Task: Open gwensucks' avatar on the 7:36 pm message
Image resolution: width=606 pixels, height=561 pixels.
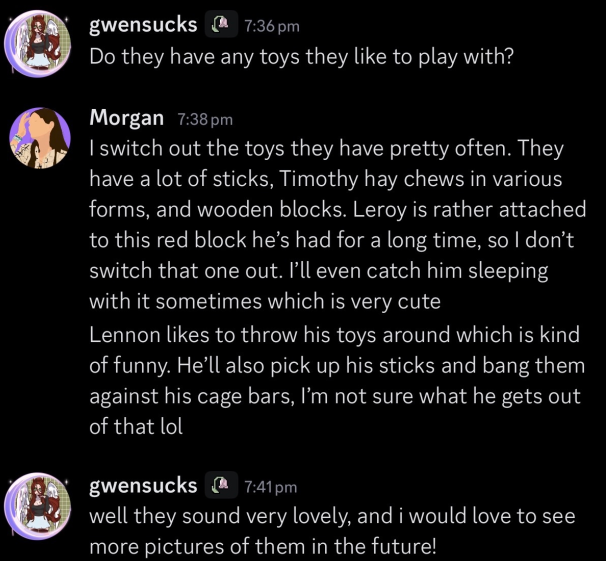Action: 39,41
